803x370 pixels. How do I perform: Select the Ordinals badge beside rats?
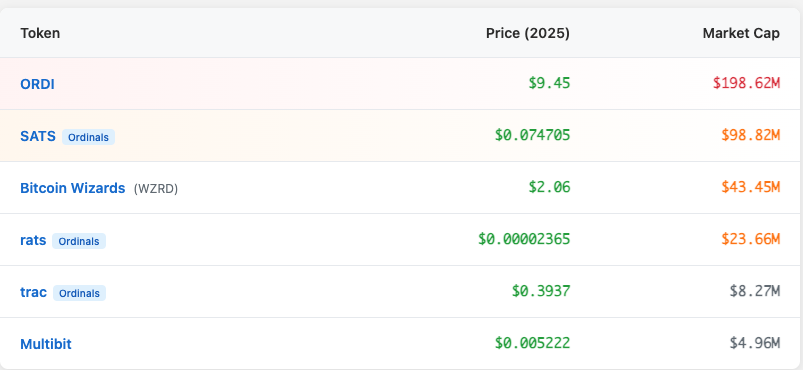[79, 241]
